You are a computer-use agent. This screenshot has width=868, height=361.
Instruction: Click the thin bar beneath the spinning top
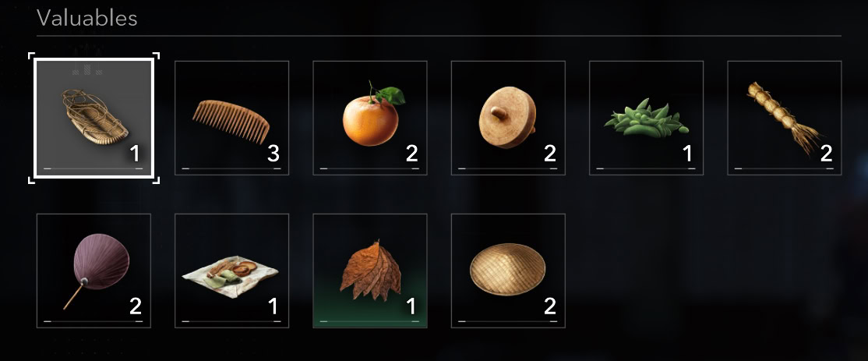coord(508,168)
